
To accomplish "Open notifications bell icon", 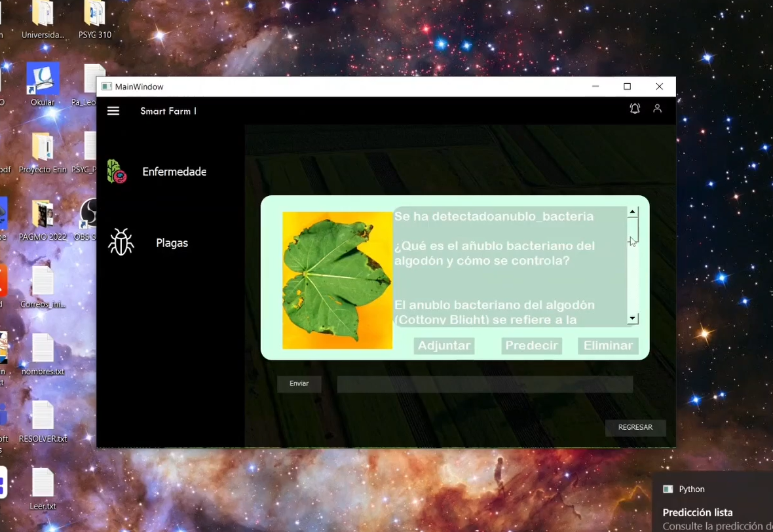I will pyautogui.click(x=635, y=109).
